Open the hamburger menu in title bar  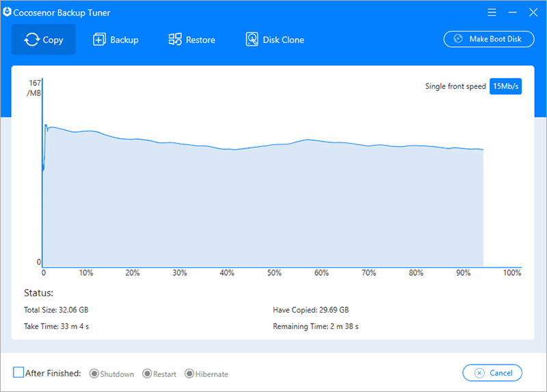[492, 12]
